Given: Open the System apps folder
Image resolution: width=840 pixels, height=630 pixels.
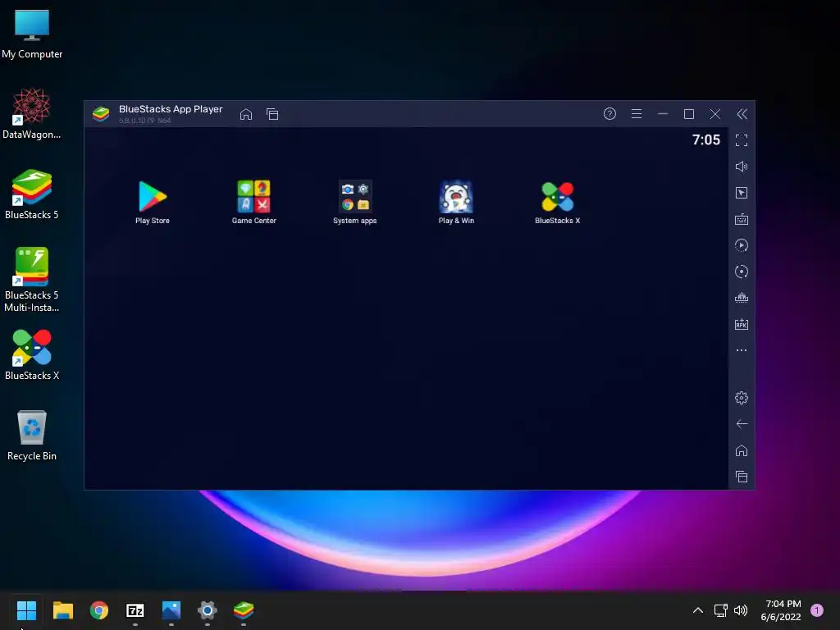Looking at the screenshot, I should pyautogui.click(x=354, y=202).
